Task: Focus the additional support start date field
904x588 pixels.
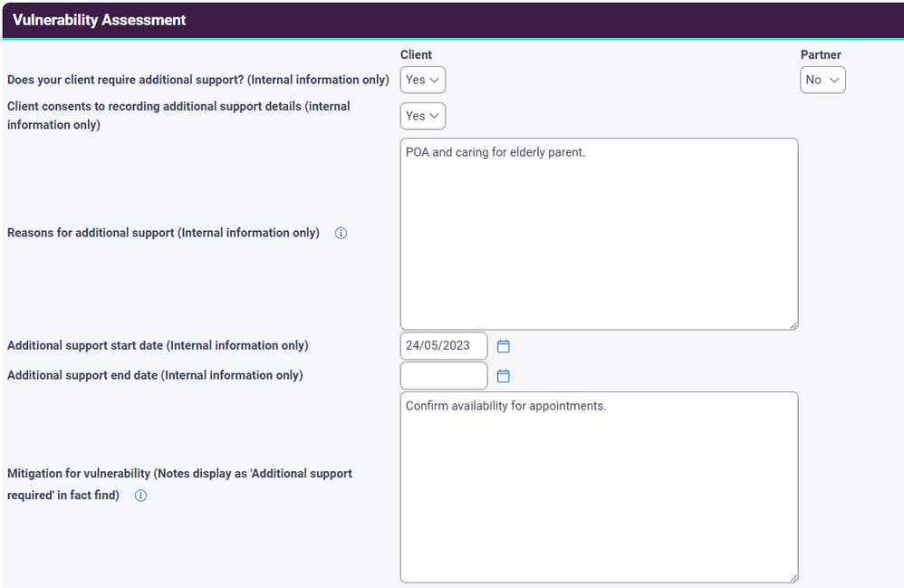Action: (443, 346)
